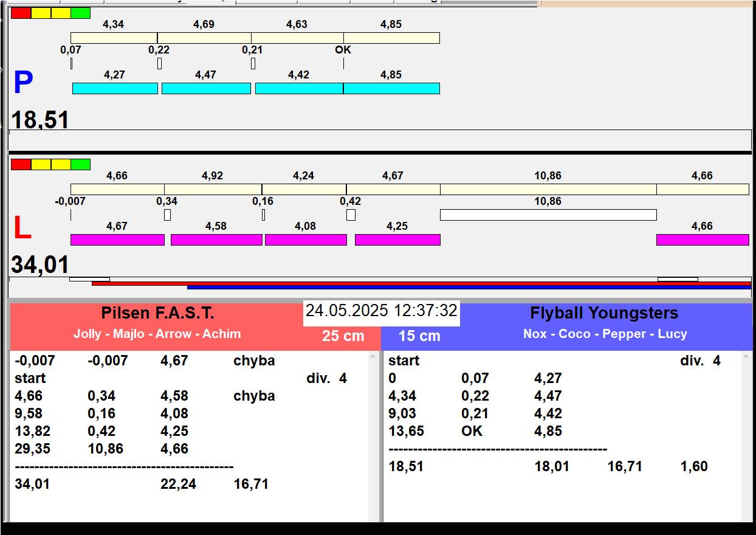Select the magenta 4,08 run bar
Image resolution: width=756 pixels, height=535 pixels.
pyautogui.click(x=306, y=240)
